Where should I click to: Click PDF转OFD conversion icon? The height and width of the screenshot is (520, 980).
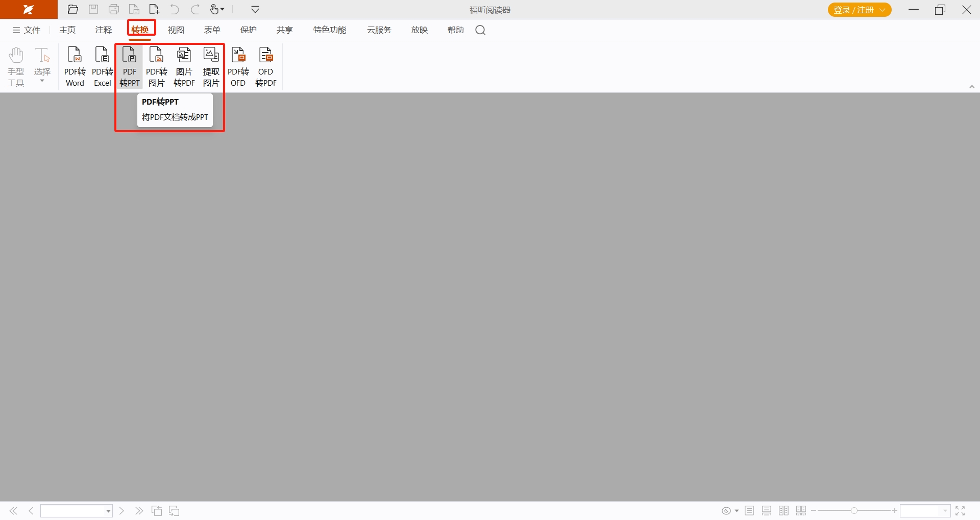[238, 67]
